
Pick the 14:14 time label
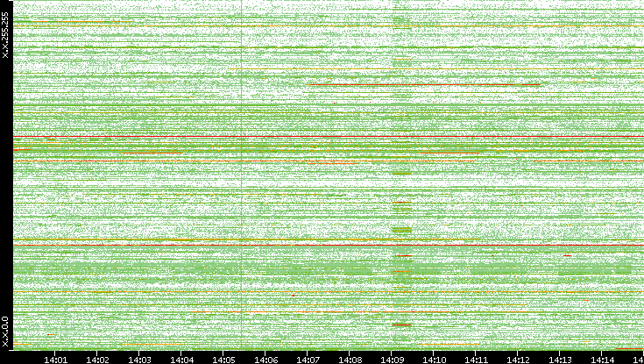[x=602, y=360]
